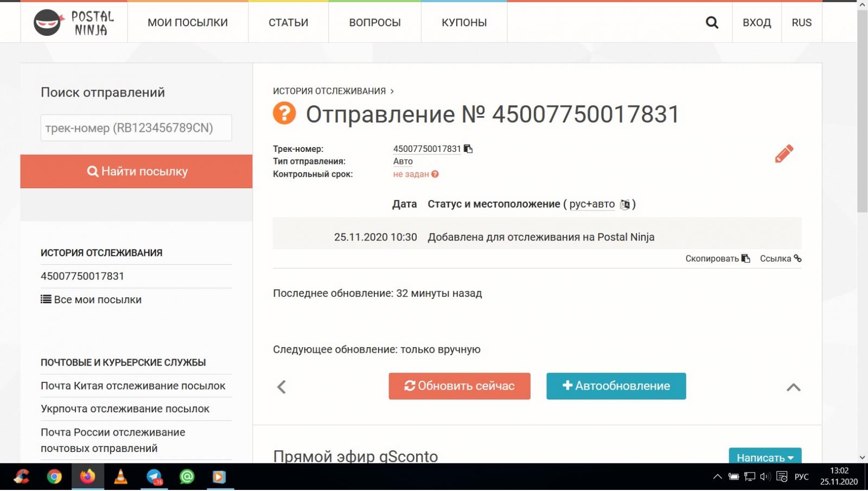Click the Авто shipment type value

[x=403, y=161]
